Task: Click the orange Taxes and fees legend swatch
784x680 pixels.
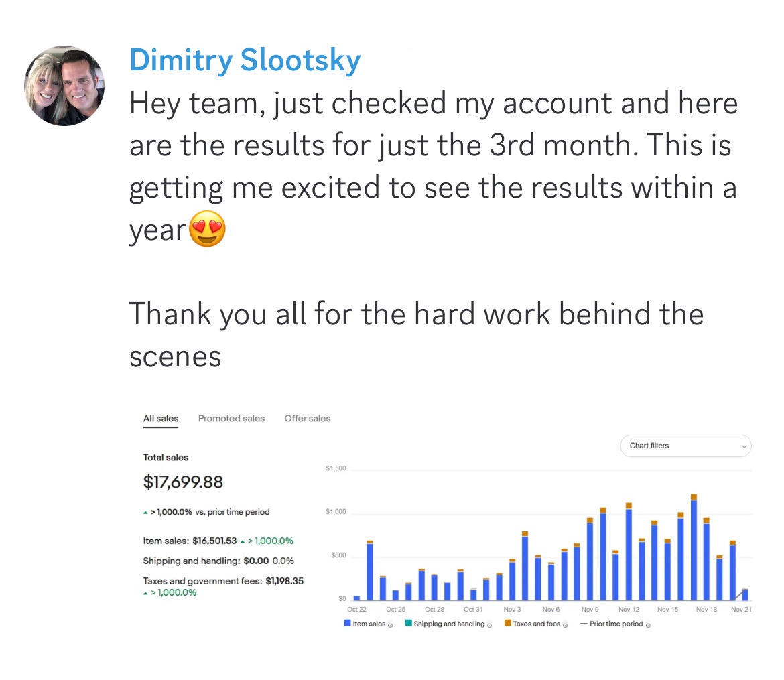Action: (x=507, y=624)
